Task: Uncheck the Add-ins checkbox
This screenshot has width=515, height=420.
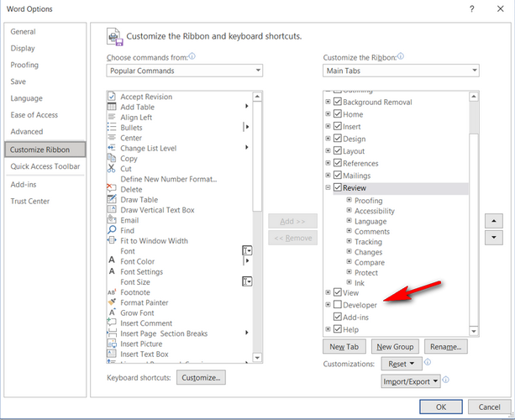Action: point(338,317)
